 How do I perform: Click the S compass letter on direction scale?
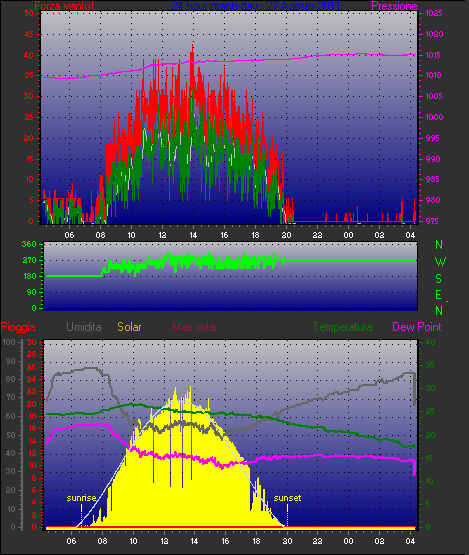point(439,279)
